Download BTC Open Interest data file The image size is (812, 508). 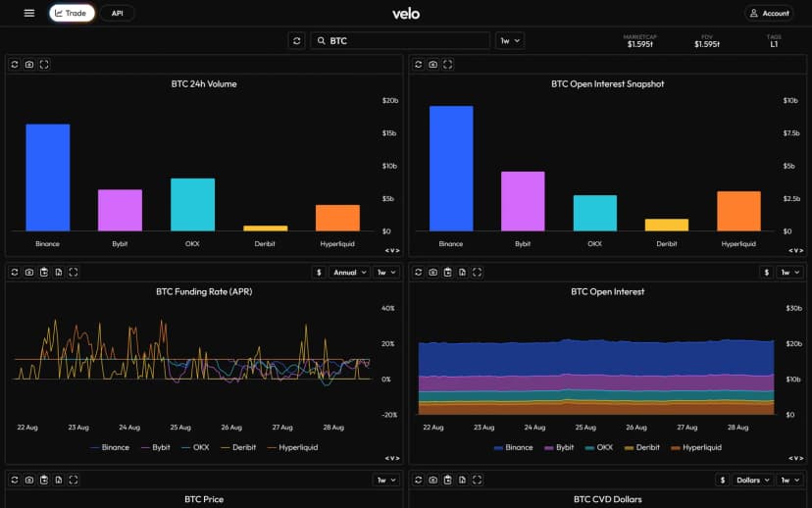463,273
